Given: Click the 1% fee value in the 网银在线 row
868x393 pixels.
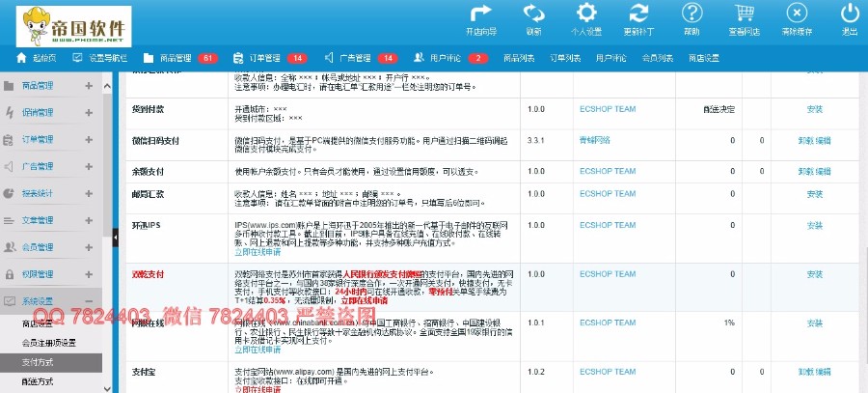Looking at the screenshot, I should tap(729, 323).
